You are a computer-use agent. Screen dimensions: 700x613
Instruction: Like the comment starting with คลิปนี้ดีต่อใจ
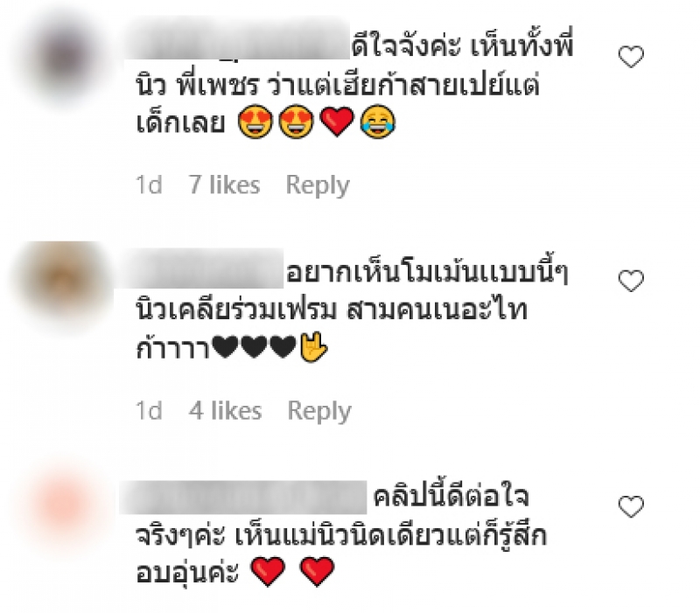pyautogui.click(x=631, y=506)
